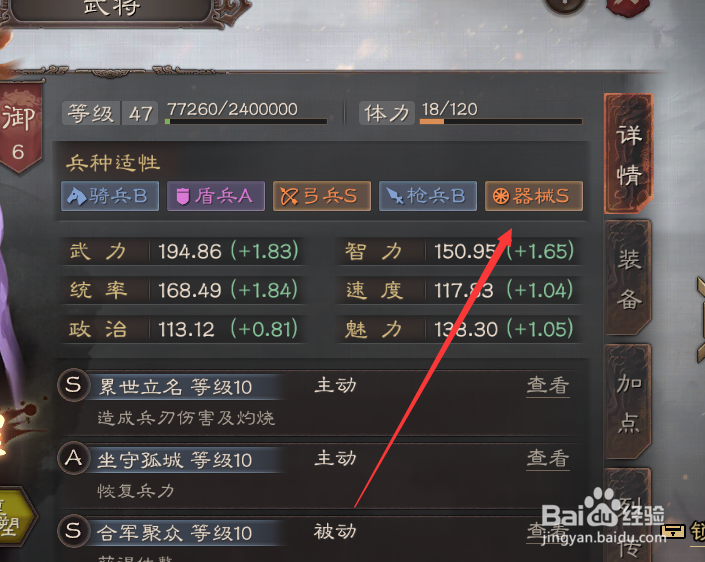Screen dimensions: 705x562
Task: Switch to the 加点 attribute points tab
Action: tap(629, 402)
